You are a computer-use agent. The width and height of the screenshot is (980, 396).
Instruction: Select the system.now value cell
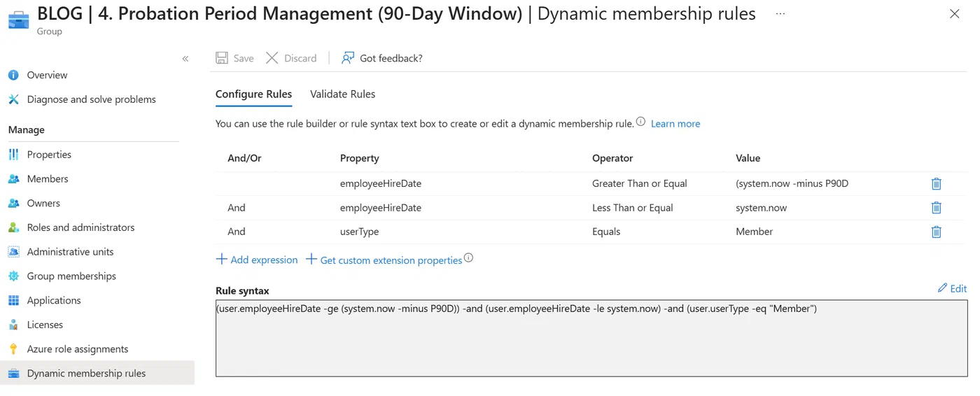[762, 208]
